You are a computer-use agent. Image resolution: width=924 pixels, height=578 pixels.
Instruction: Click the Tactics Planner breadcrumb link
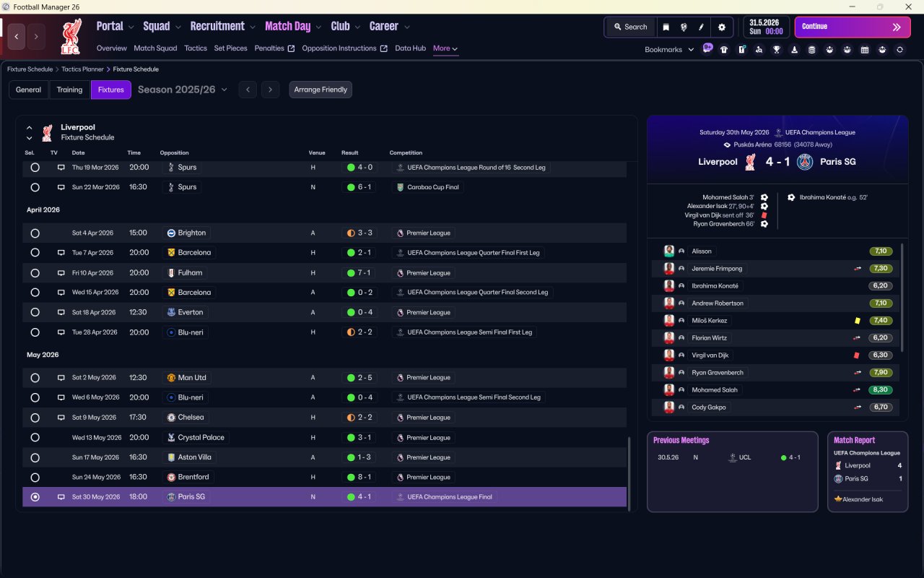pyautogui.click(x=81, y=69)
